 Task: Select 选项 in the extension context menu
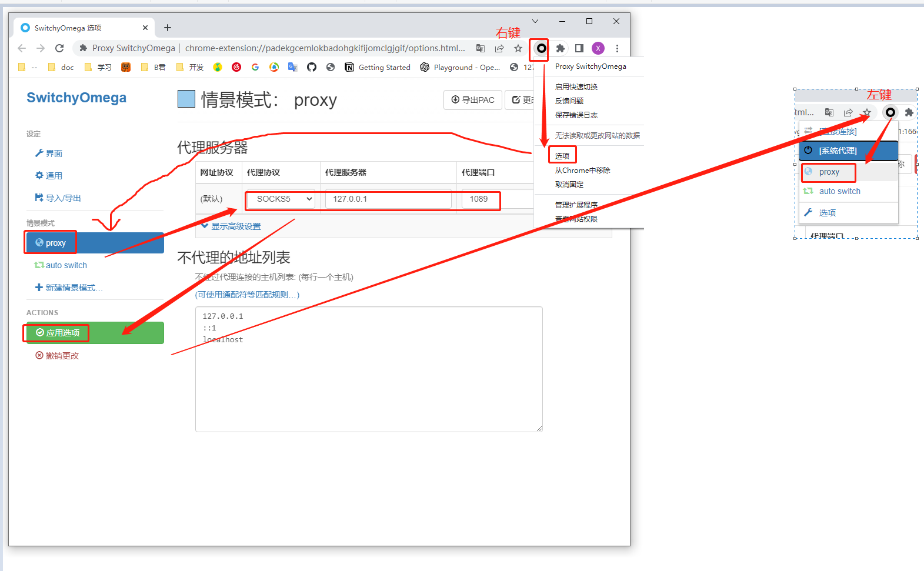coord(562,156)
